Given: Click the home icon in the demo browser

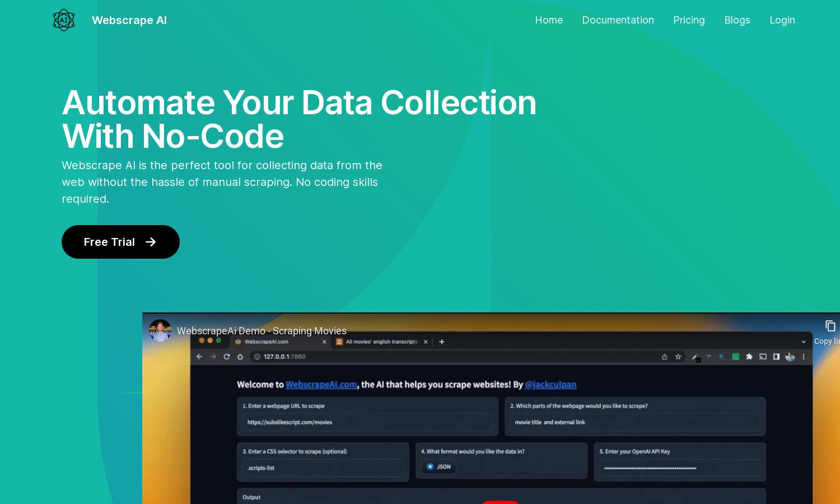Looking at the screenshot, I should 240,357.
